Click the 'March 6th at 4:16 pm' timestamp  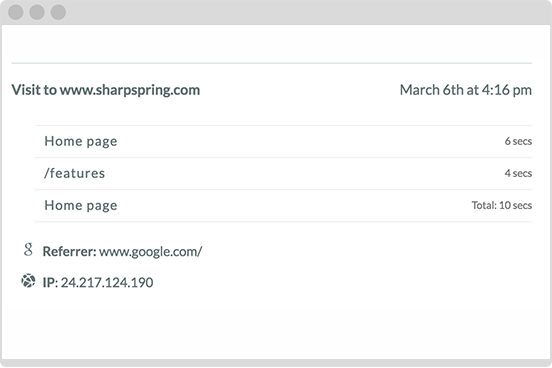click(x=466, y=90)
